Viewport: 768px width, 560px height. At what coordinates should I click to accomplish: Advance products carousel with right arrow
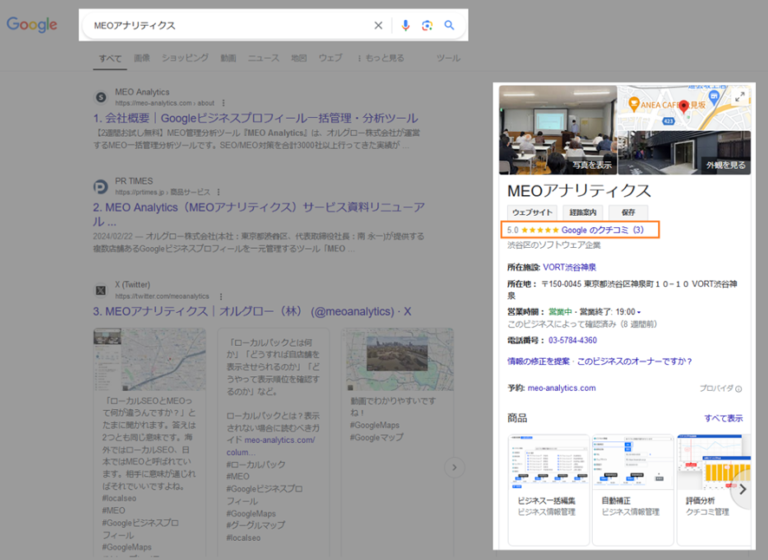pyautogui.click(x=743, y=489)
